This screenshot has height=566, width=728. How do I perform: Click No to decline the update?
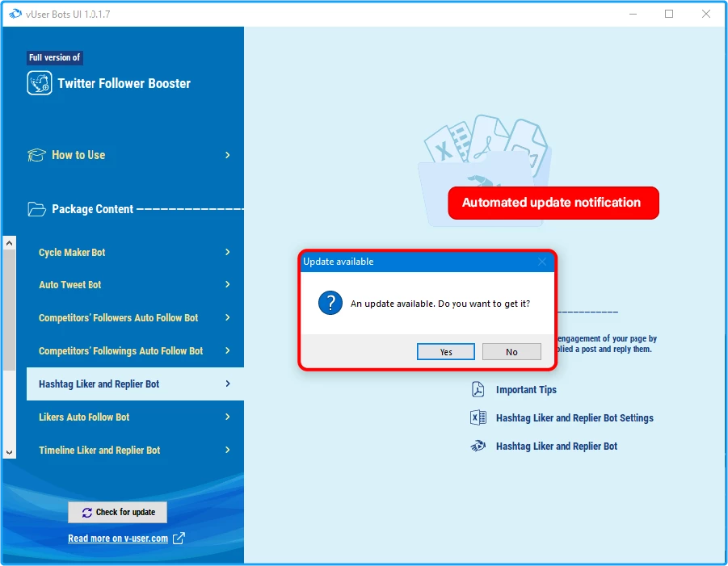511,352
